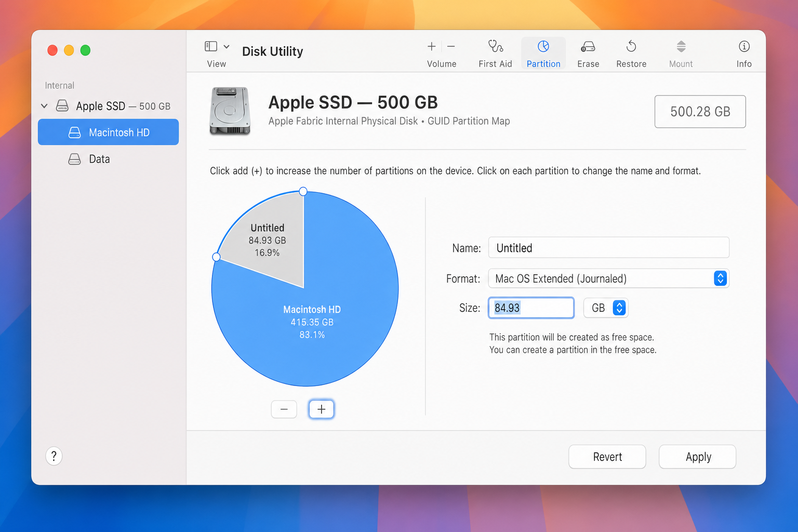798x532 pixels.
Task: Click the Restore toolbar icon
Action: [631, 46]
